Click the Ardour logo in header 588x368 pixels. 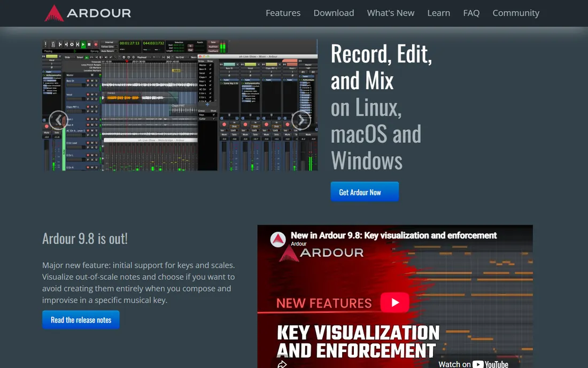(88, 13)
